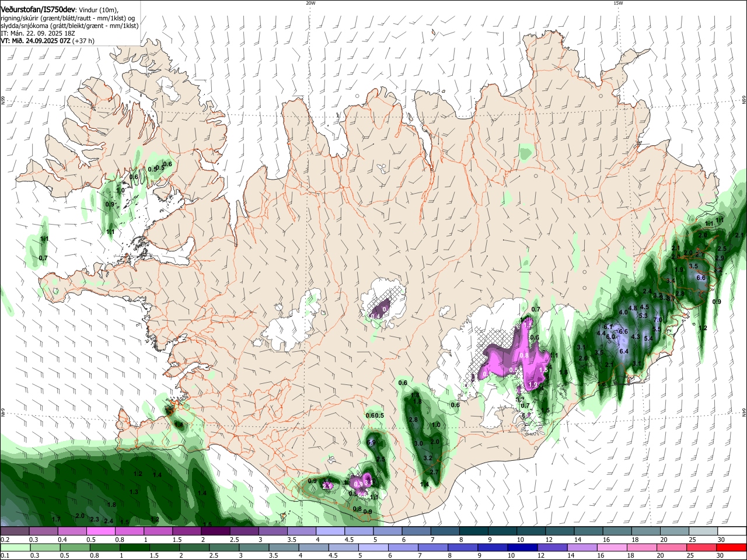Click precipitation value '7.0' on the map
This screenshot has height=560, width=747.
(x=657, y=320)
